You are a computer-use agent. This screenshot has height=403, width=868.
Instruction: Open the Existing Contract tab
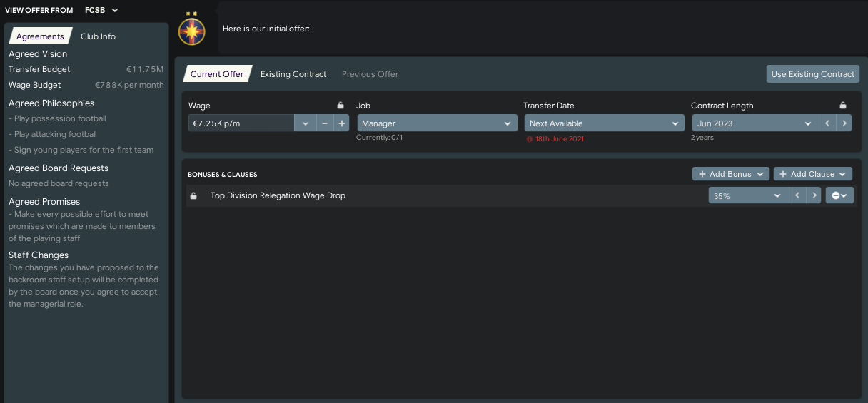tap(293, 74)
